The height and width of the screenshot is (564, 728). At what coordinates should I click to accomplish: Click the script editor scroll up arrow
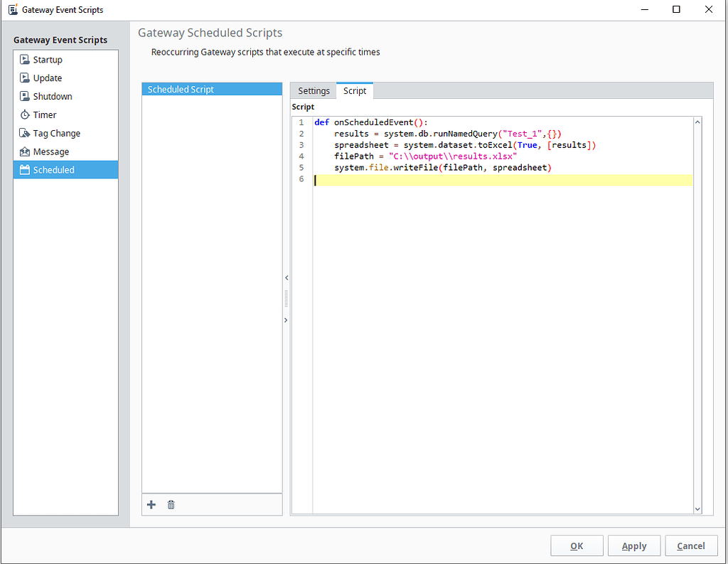pos(697,122)
